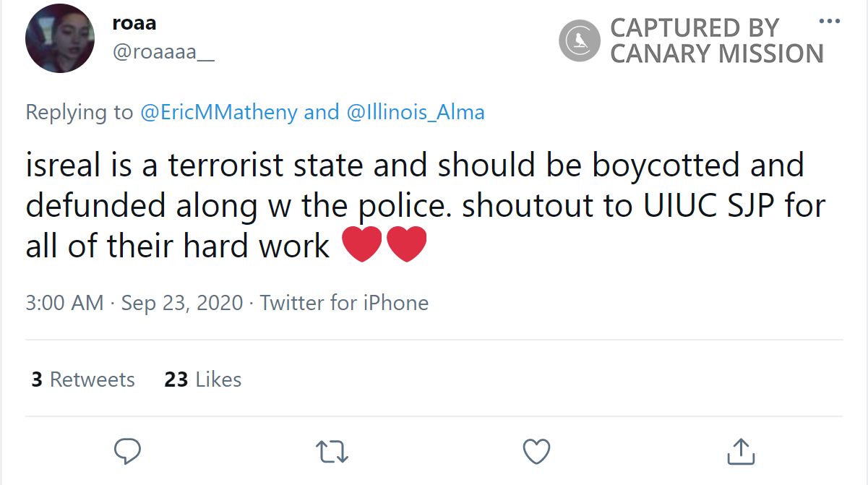Click the display name "roaa"

point(134,23)
